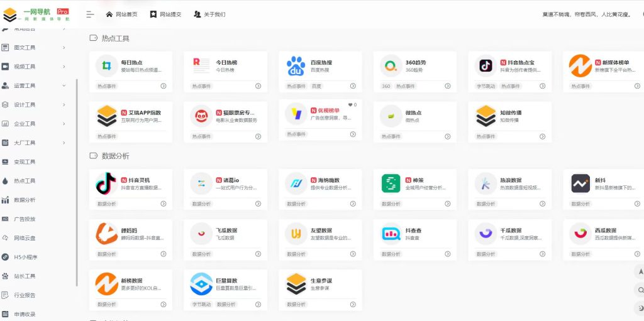The image size is (644, 321).
Task: Toggle dark mode with the moon icon
Action: 640,308
